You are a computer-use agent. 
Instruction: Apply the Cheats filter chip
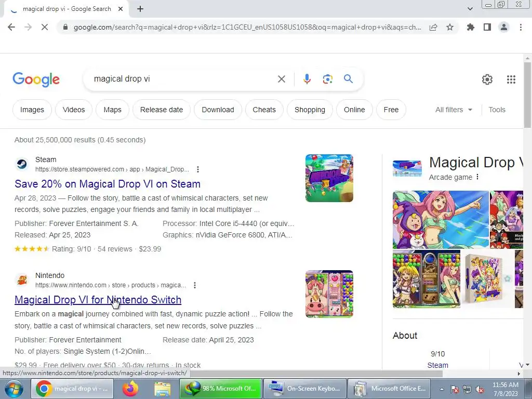click(264, 110)
